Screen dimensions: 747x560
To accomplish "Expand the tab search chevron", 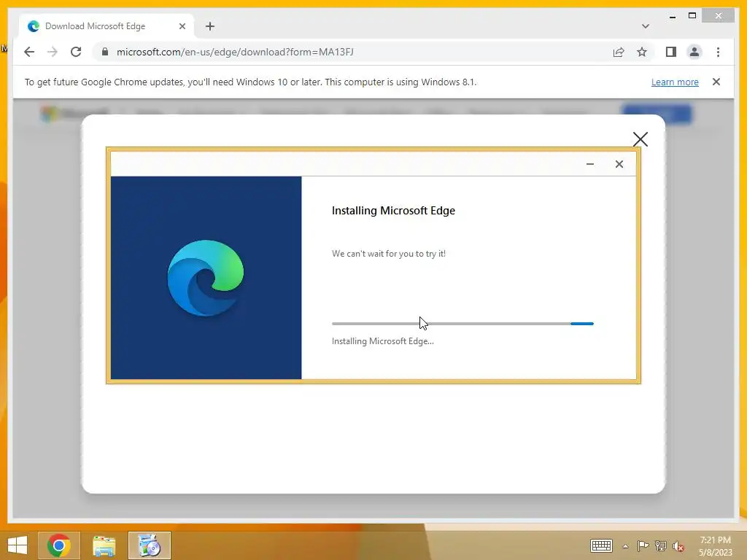I will (645, 26).
